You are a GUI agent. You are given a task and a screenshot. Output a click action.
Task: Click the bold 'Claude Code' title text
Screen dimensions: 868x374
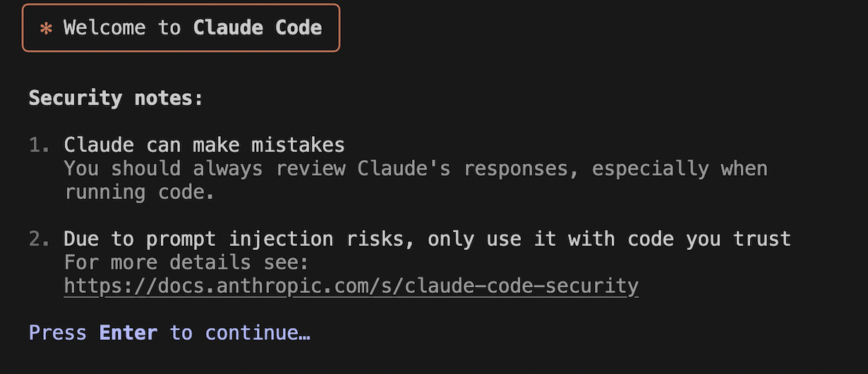click(x=258, y=28)
